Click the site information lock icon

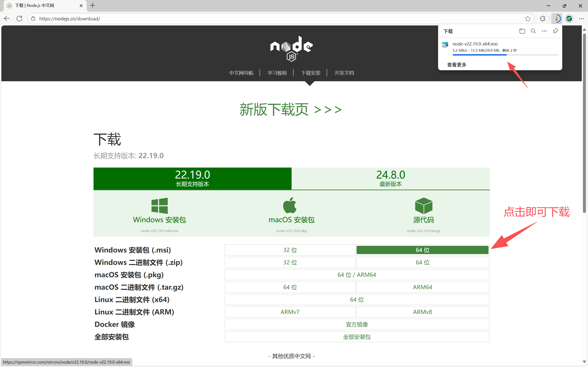pyautogui.click(x=33, y=18)
